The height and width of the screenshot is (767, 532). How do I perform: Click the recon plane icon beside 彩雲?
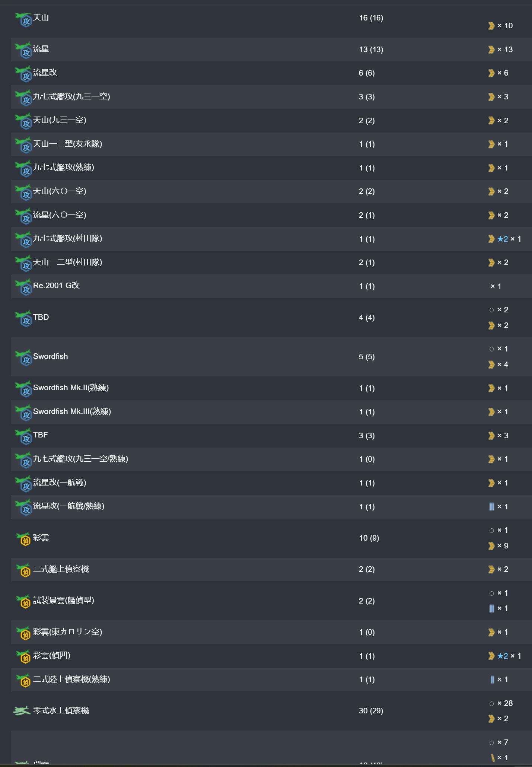click(23, 539)
